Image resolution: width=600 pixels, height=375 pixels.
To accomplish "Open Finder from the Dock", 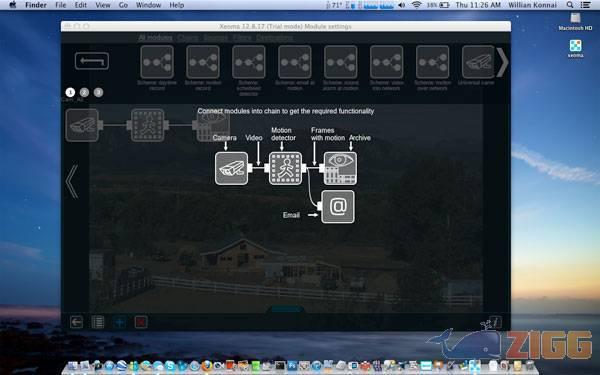I will click(x=73, y=366).
